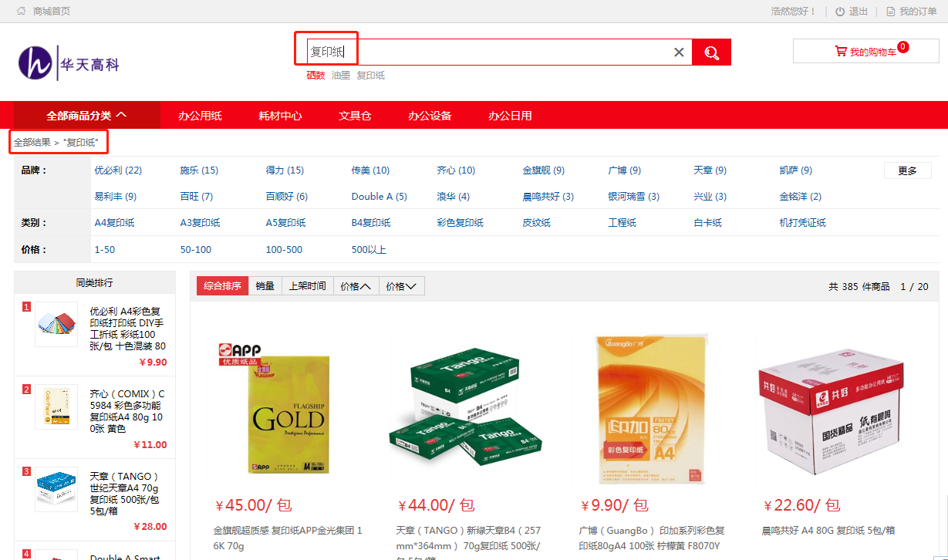Click the cart item count badge

pos(902,47)
